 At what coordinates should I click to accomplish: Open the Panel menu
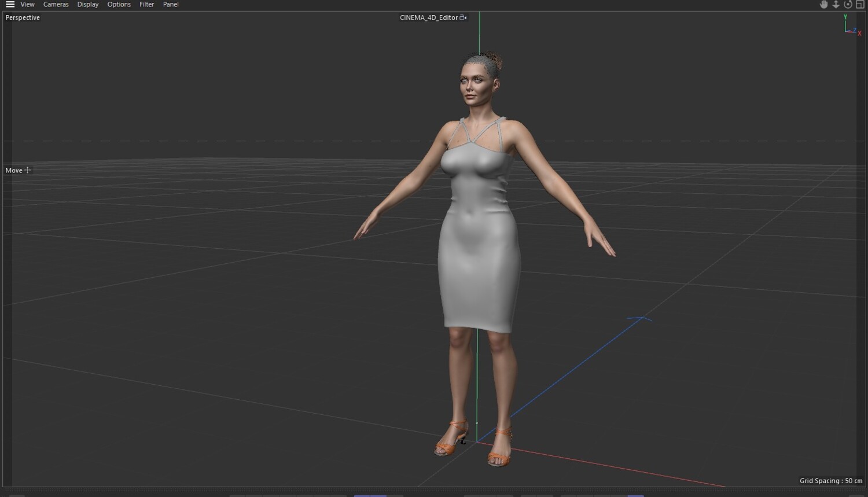(x=171, y=4)
